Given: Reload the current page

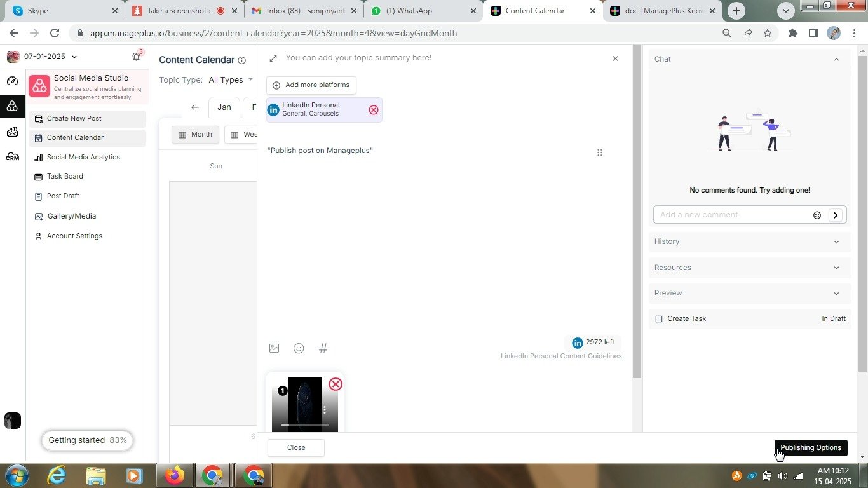Looking at the screenshot, I should click(55, 33).
